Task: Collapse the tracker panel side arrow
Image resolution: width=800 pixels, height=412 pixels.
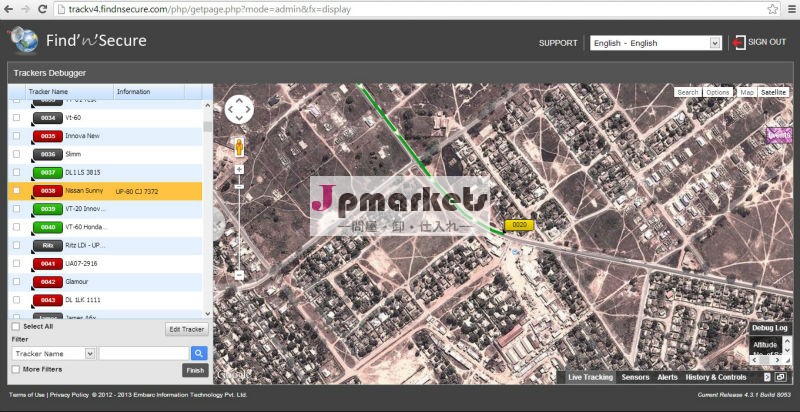Action: click(219, 223)
